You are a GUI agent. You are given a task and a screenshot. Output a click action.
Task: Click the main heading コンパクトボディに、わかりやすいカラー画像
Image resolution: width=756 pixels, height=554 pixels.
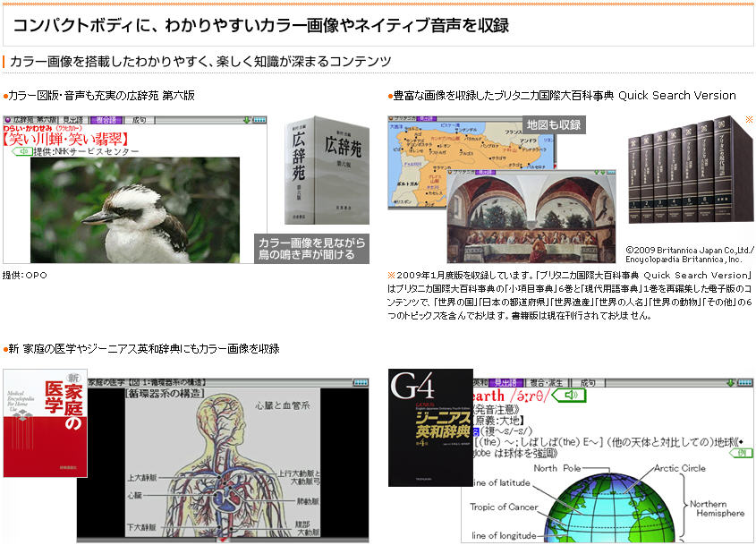pyautogui.click(x=261, y=26)
